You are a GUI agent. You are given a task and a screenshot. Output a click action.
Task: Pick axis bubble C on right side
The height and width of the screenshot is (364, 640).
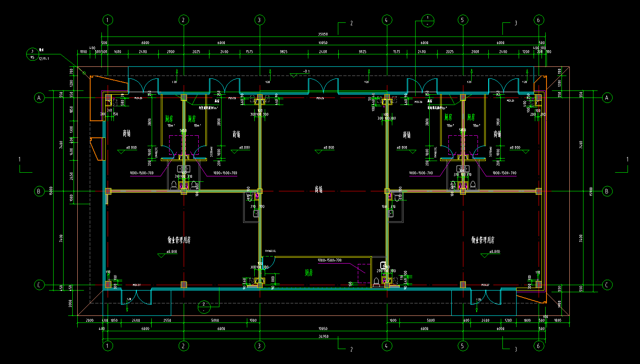607,285
